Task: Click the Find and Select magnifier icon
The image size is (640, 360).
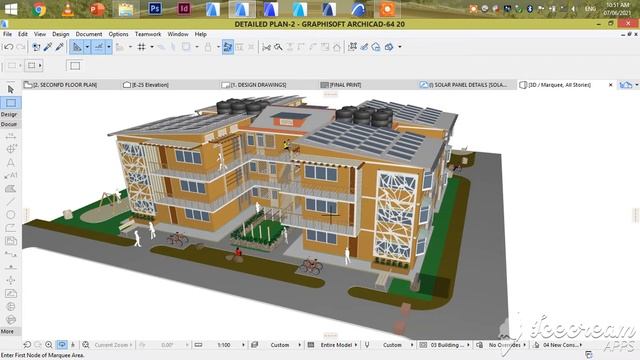Action: (278, 47)
